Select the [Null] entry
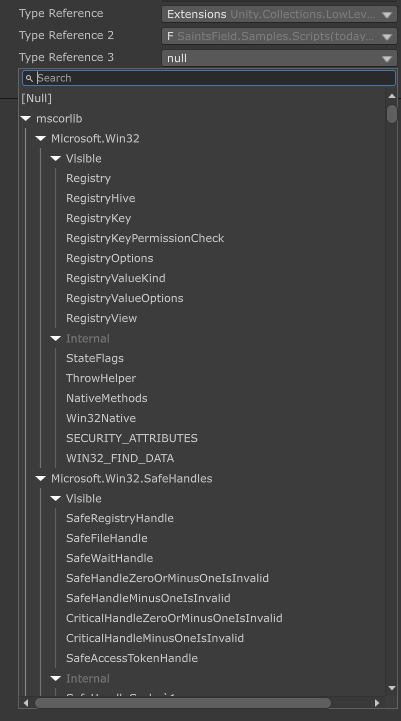This screenshot has height=721, width=401. (37, 98)
